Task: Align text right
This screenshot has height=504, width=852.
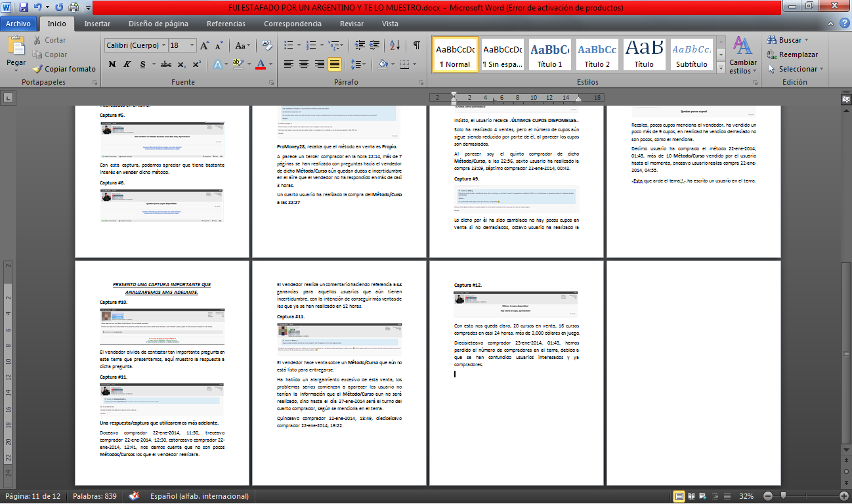Action: pyautogui.click(x=319, y=64)
